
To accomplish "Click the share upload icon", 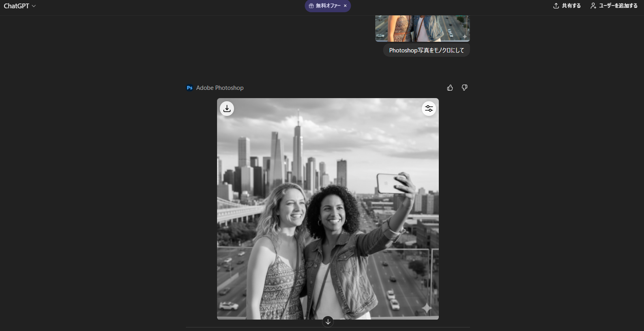I will pyautogui.click(x=556, y=6).
